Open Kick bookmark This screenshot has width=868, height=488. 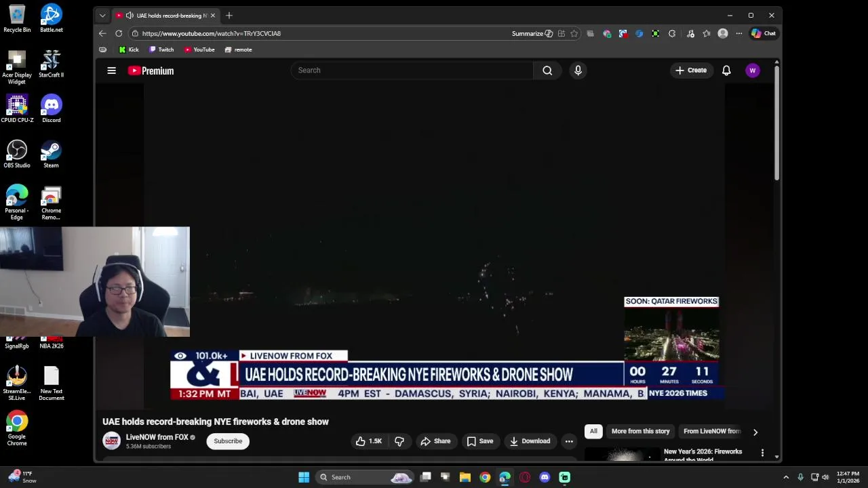(x=128, y=49)
